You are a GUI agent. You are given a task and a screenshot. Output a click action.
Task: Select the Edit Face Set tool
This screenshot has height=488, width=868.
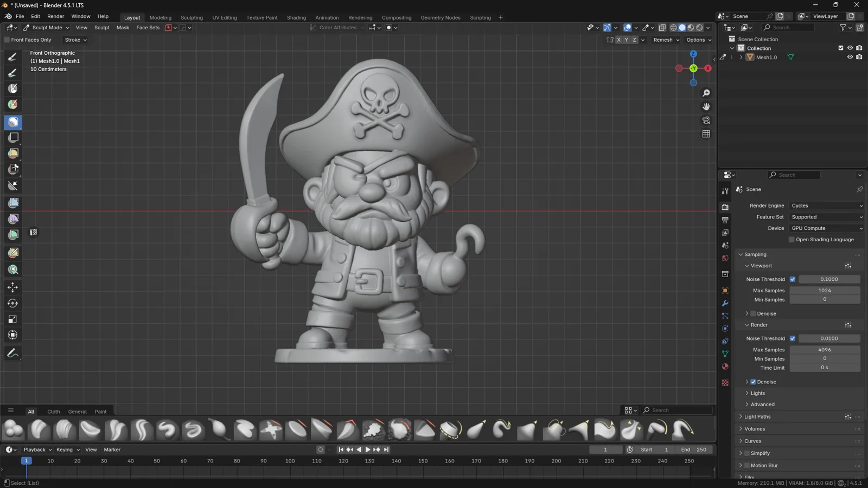tap(13, 252)
